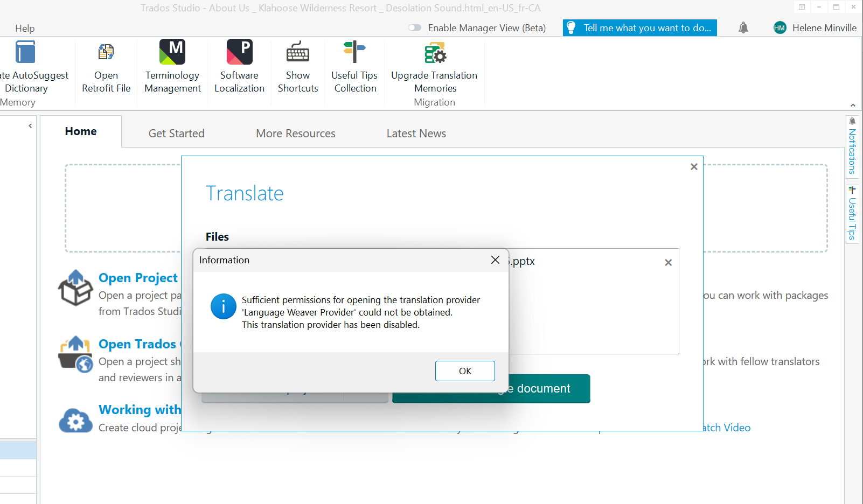The height and width of the screenshot is (504, 863).
Task: Click the Open Project box icon
Action: point(75,288)
